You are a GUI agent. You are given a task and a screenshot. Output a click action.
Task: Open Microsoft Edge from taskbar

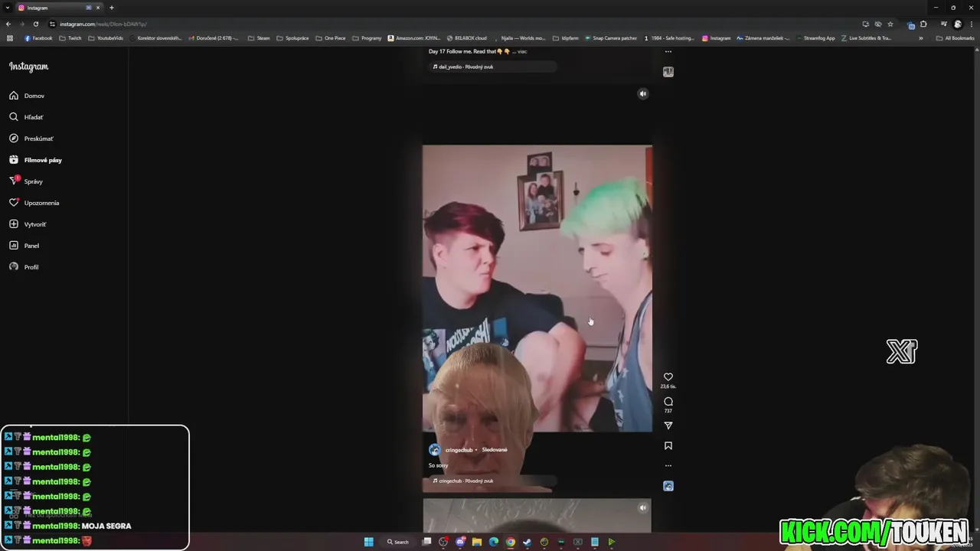(x=494, y=542)
